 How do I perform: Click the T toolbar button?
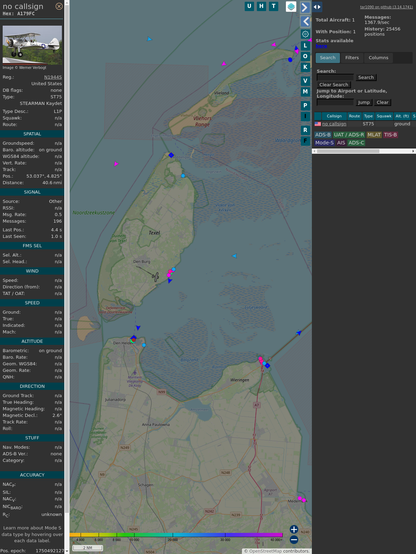[x=273, y=6]
